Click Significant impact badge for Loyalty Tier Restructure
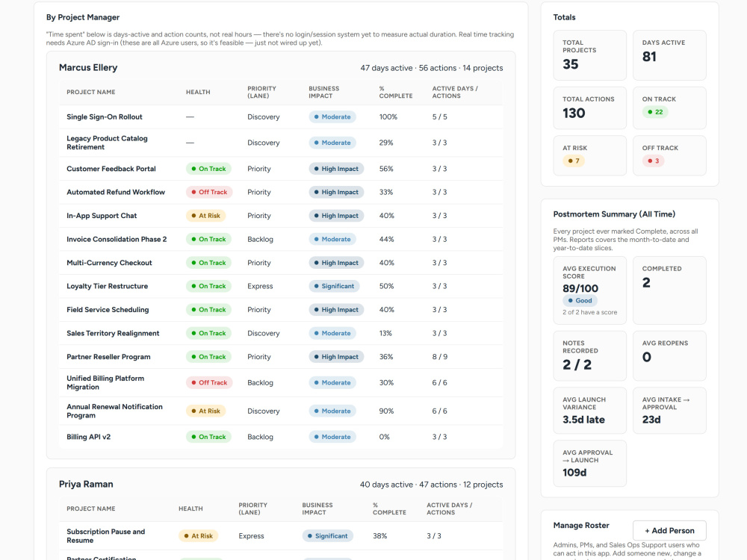 (x=334, y=286)
